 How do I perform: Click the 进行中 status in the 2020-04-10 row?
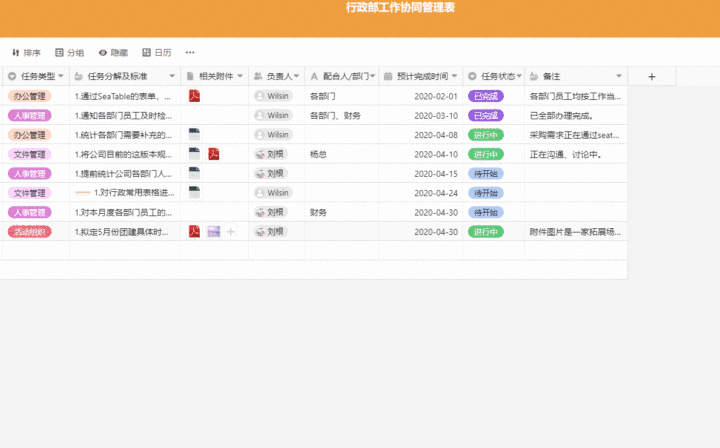coord(486,154)
